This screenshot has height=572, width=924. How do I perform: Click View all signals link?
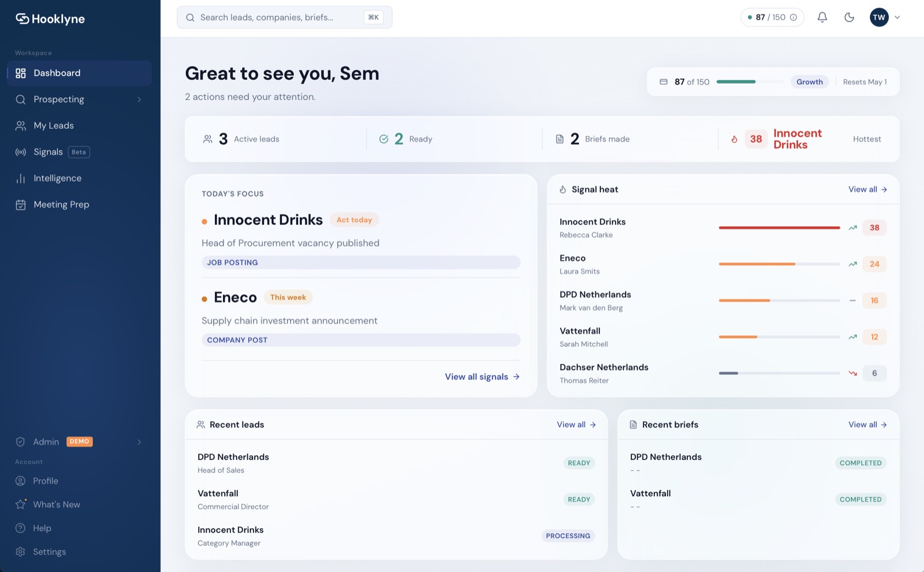[482, 377]
